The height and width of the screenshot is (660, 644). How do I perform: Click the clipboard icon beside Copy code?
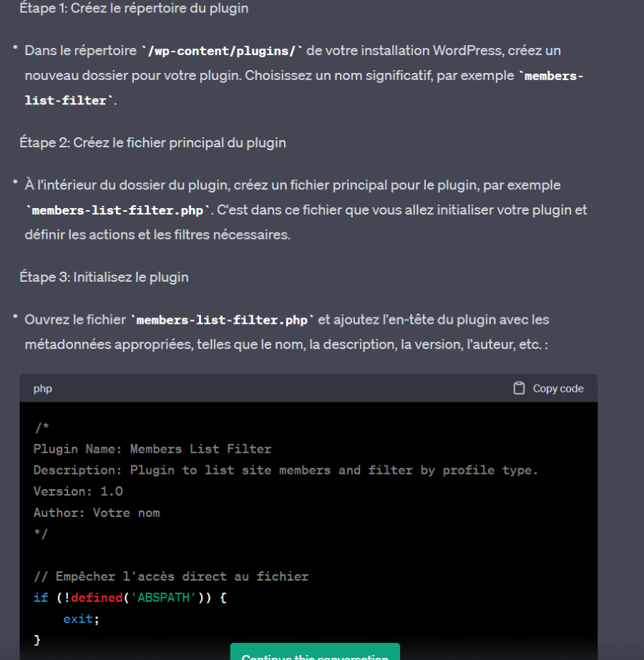519,388
